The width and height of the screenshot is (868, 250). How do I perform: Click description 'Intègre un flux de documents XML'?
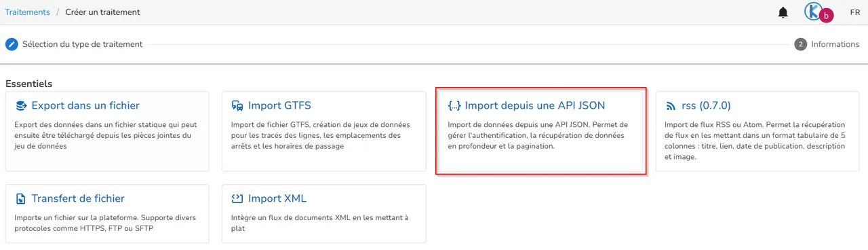pos(319,223)
